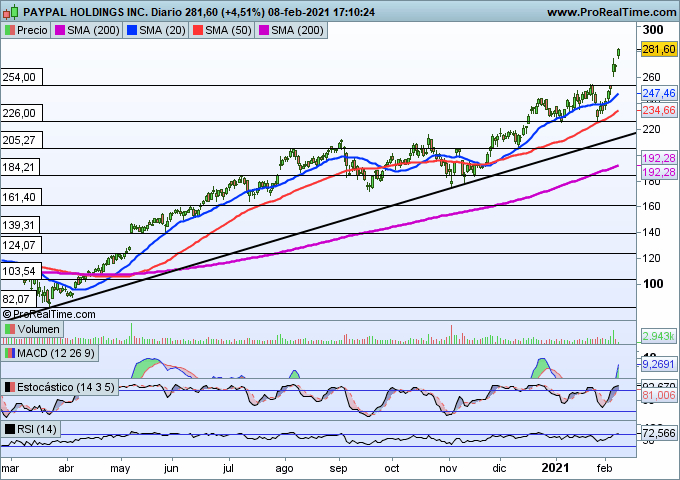Viewport: 680px width, 480px height.
Task: Click the 72,566 RSI value tag
Action: [659, 433]
